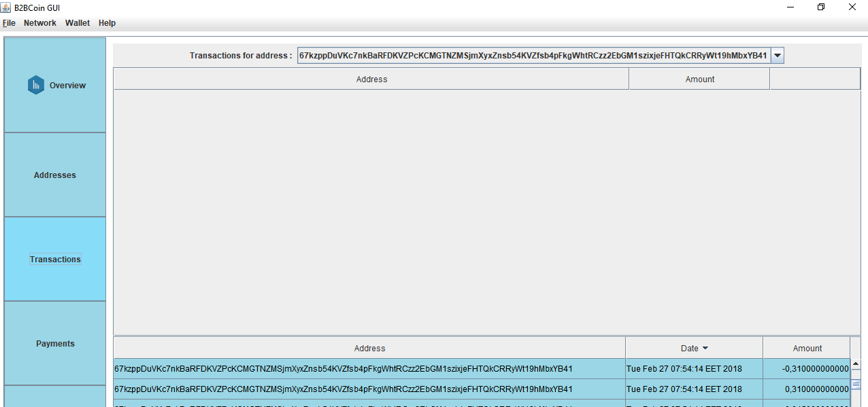868x407 pixels.
Task: Open the Help menu
Action: click(107, 23)
